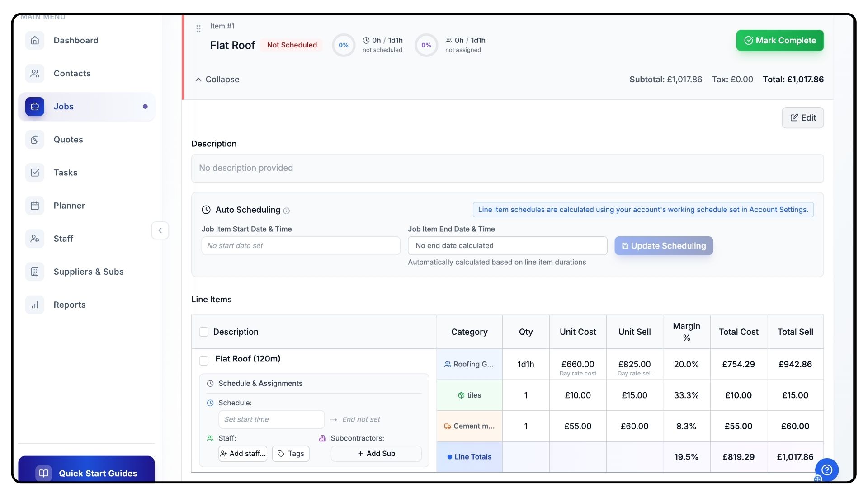This screenshot has width=868, height=488.
Task: Open the Add staff dropdown
Action: (243, 454)
